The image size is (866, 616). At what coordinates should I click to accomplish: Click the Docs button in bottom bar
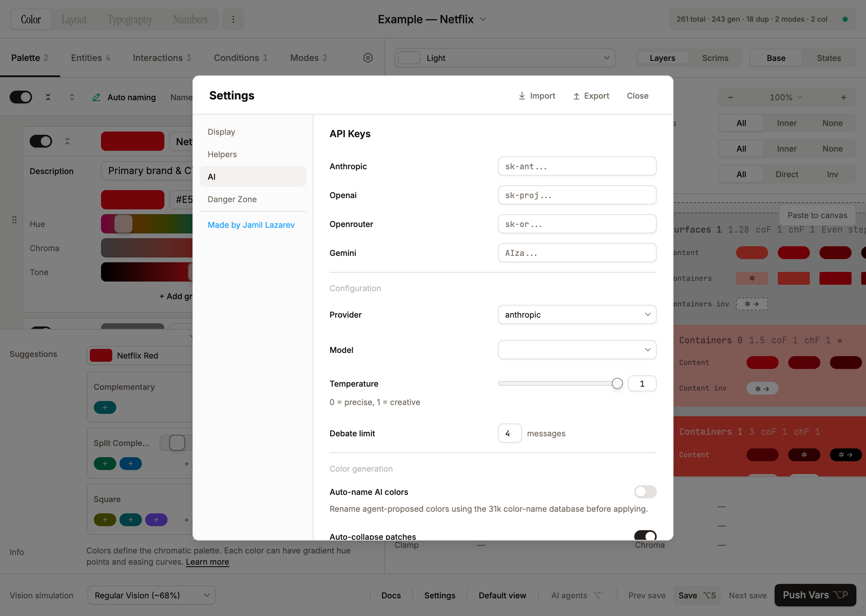tap(391, 595)
